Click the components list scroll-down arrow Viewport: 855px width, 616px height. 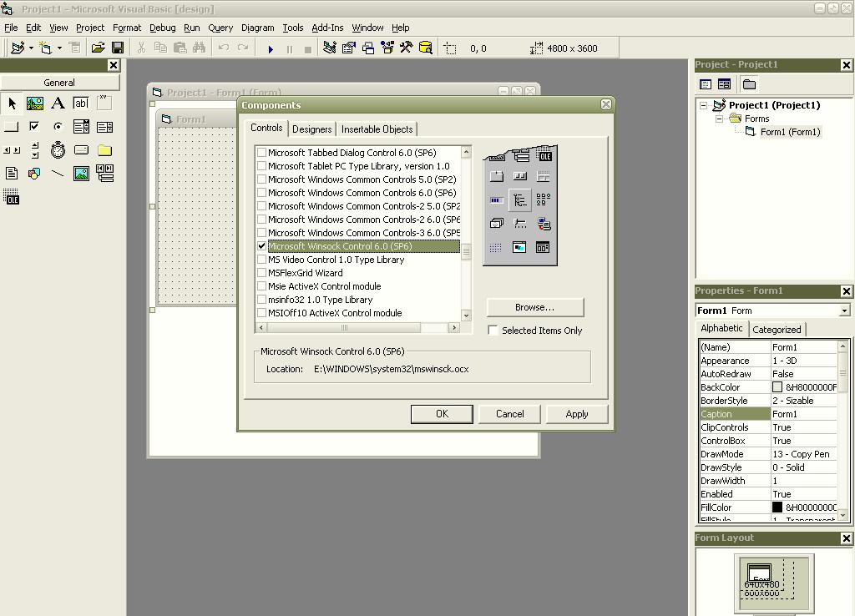466,315
